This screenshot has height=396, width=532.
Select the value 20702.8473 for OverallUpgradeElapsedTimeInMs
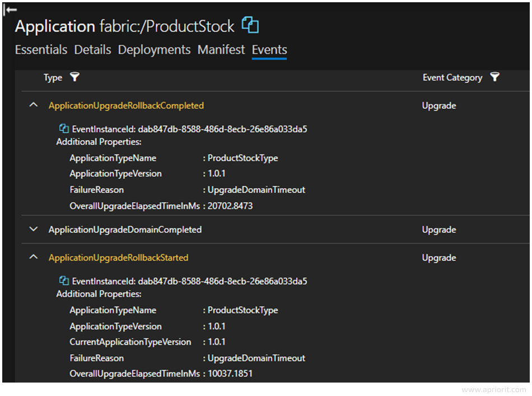tap(230, 206)
